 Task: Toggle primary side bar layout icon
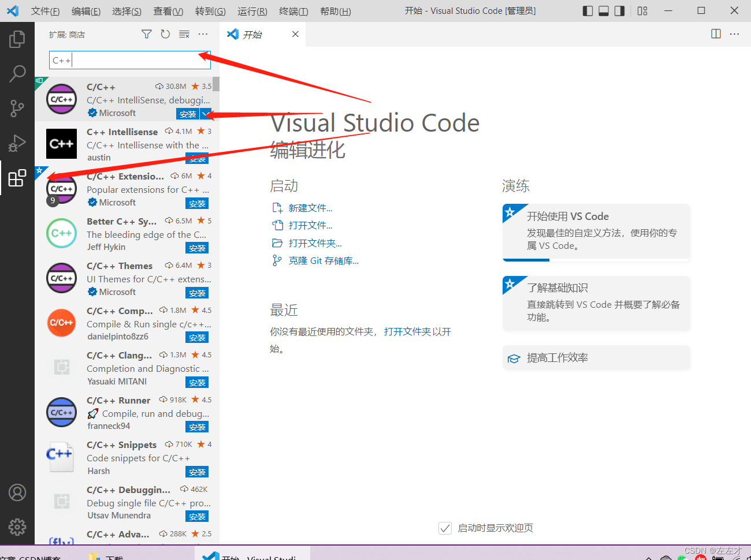[588, 11]
